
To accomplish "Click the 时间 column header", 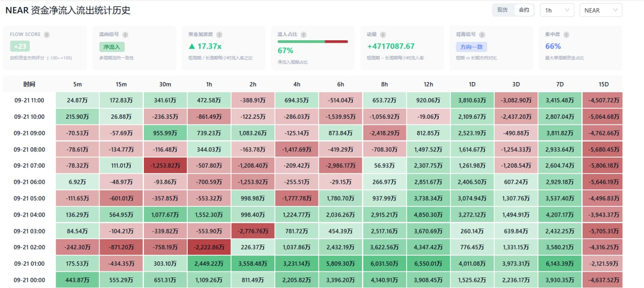I will pos(29,84).
